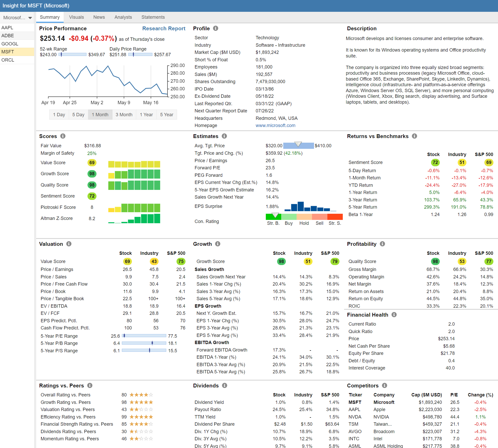498x448 pixels.
Task: Click the Quality Score bar chart
Action: click(x=134, y=185)
